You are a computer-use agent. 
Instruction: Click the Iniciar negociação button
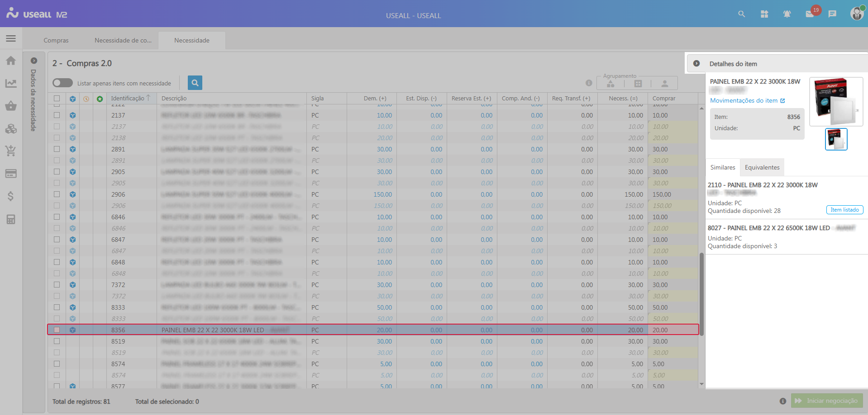tap(827, 401)
